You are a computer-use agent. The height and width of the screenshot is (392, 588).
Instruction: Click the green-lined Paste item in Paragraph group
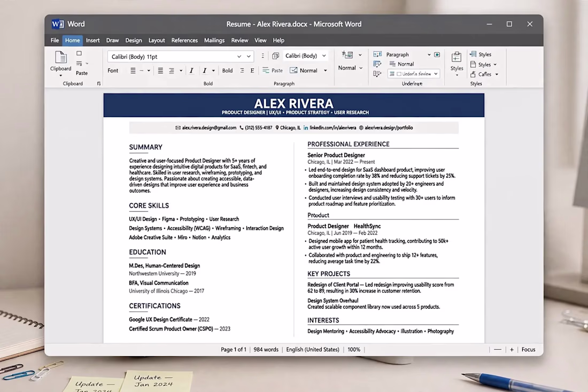click(x=273, y=70)
